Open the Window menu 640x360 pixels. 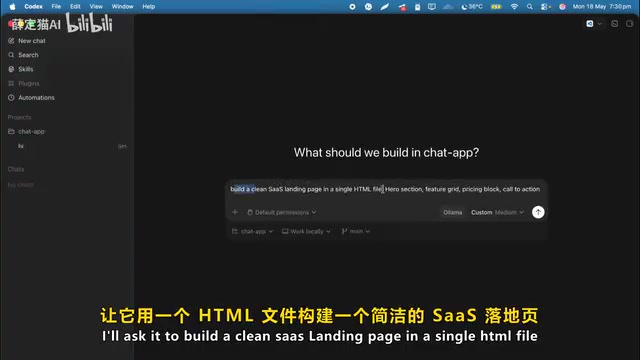[x=122, y=7]
